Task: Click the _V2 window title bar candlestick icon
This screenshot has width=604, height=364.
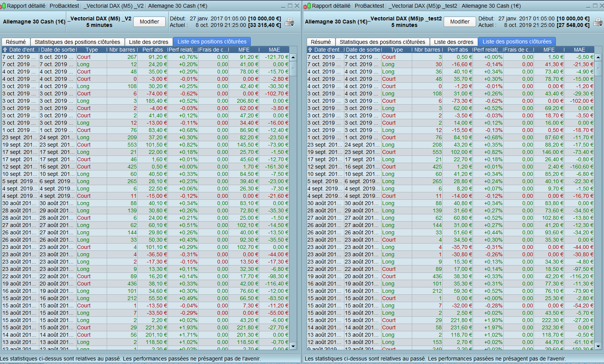Action: click(x=3, y=6)
